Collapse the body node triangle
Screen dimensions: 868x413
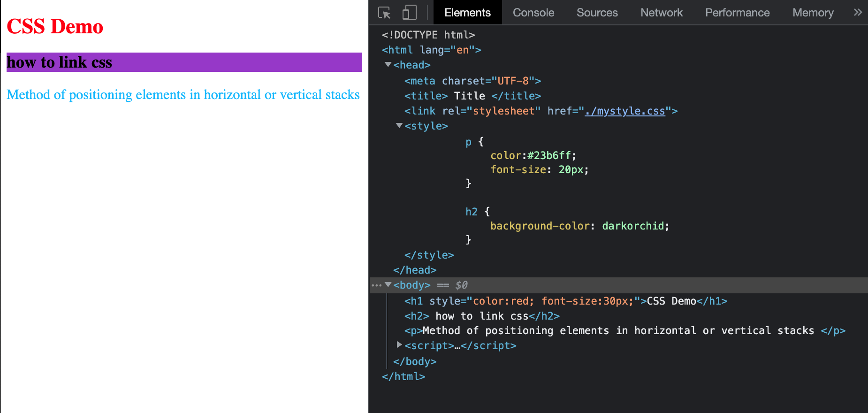388,284
